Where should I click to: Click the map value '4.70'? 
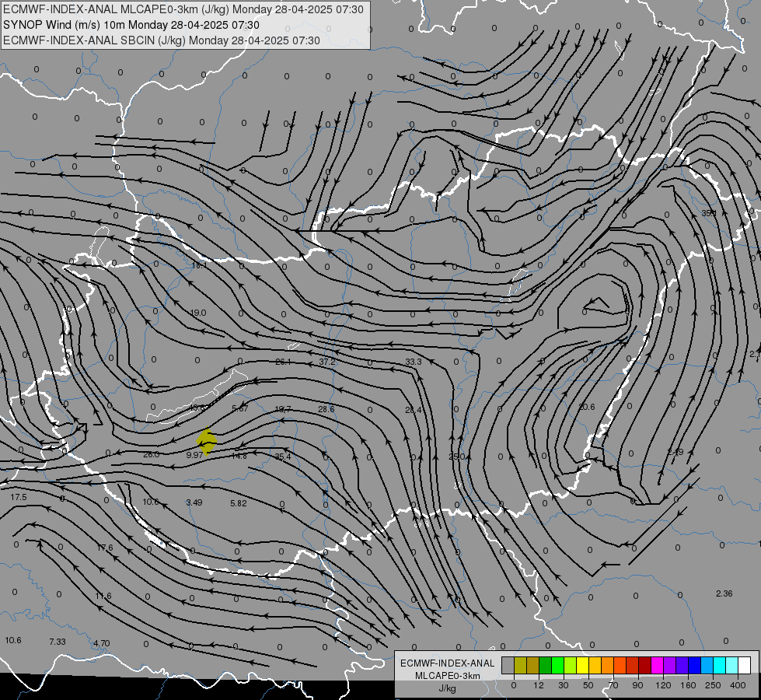click(101, 644)
